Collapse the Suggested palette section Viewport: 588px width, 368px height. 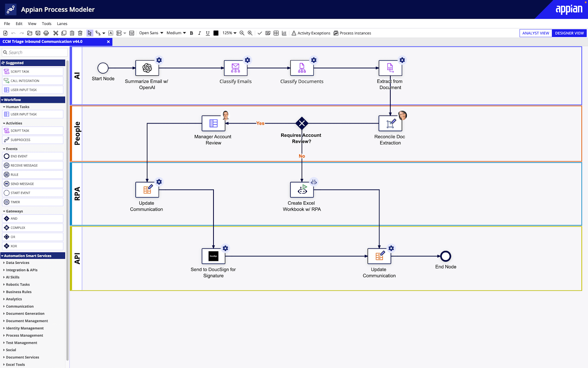pyautogui.click(x=33, y=63)
